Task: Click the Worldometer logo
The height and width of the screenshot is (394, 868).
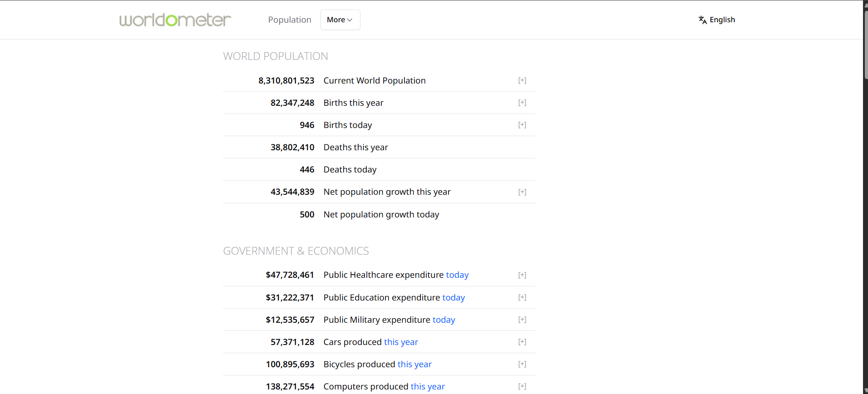Action: [175, 20]
